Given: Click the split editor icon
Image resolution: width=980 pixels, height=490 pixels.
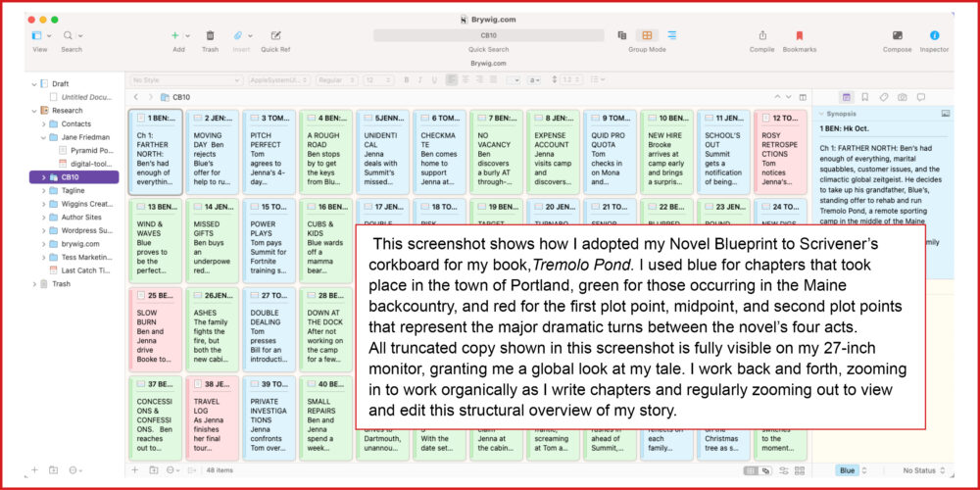Looking at the screenshot, I should (x=804, y=97).
